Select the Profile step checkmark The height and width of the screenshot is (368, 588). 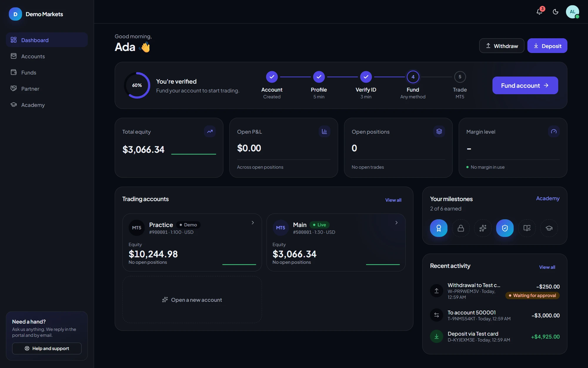point(319,77)
